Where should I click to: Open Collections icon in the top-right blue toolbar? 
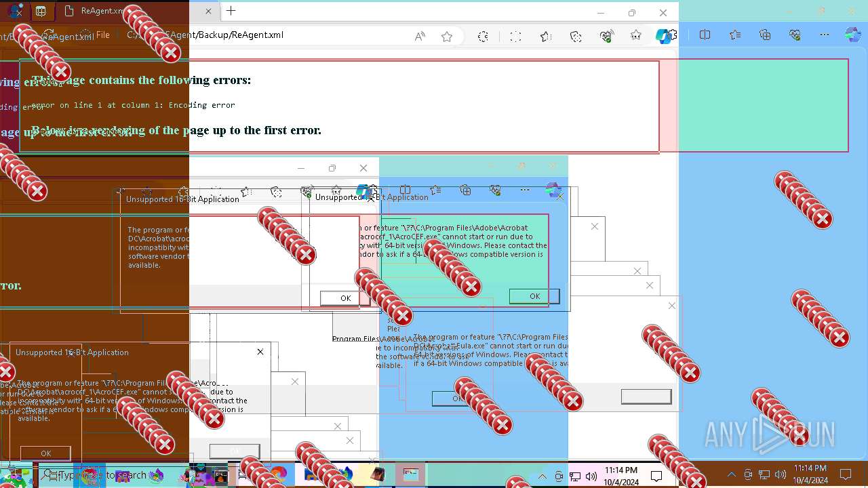click(766, 35)
